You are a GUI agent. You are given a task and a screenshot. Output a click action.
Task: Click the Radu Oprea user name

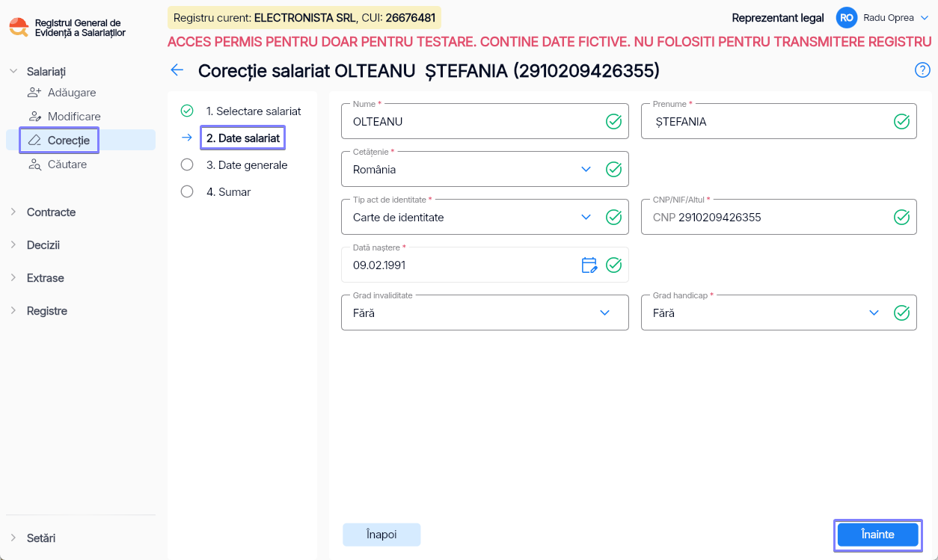(x=889, y=18)
